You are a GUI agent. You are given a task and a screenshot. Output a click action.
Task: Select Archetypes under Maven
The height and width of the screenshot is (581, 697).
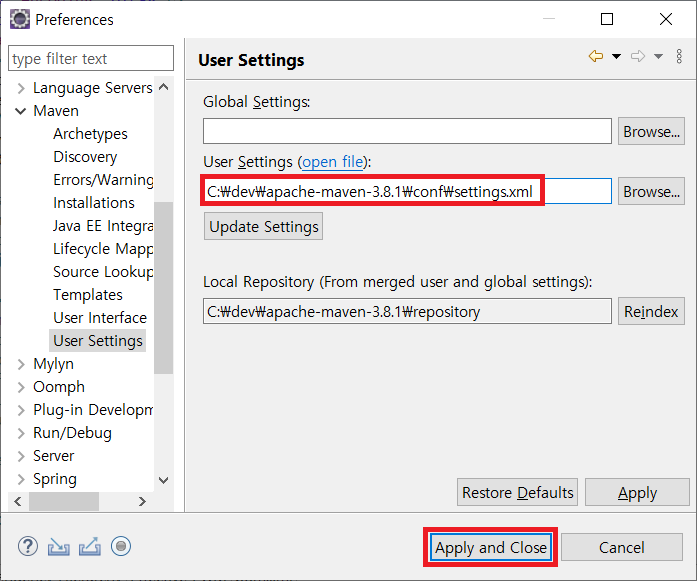coord(90,134)
